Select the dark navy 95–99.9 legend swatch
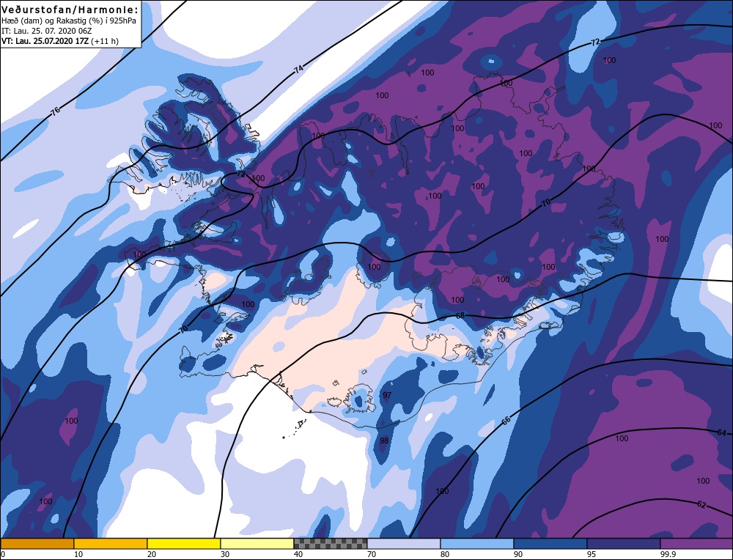The width and height of the screenshot is (733, 560). [624, 543]
